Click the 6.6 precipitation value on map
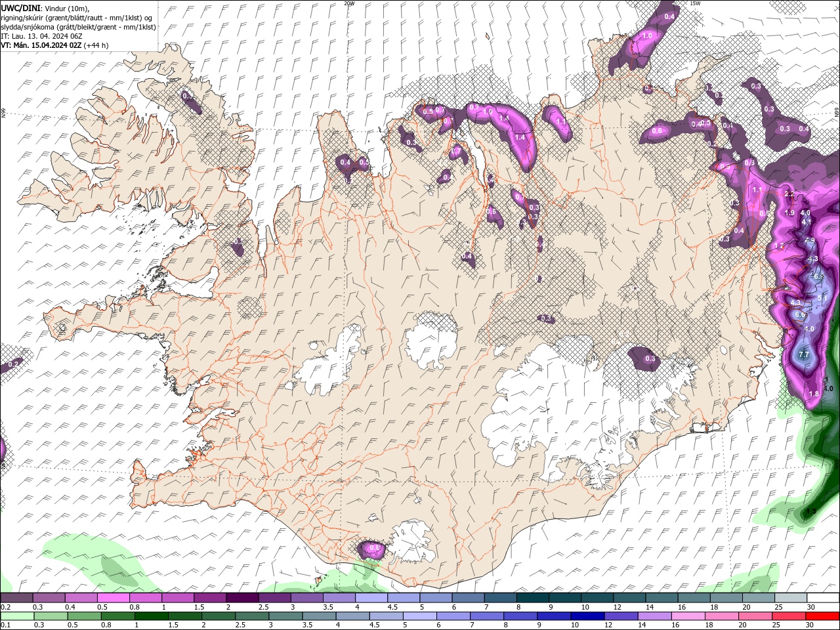This screenshot has width=840, height=630. [800, 315]
